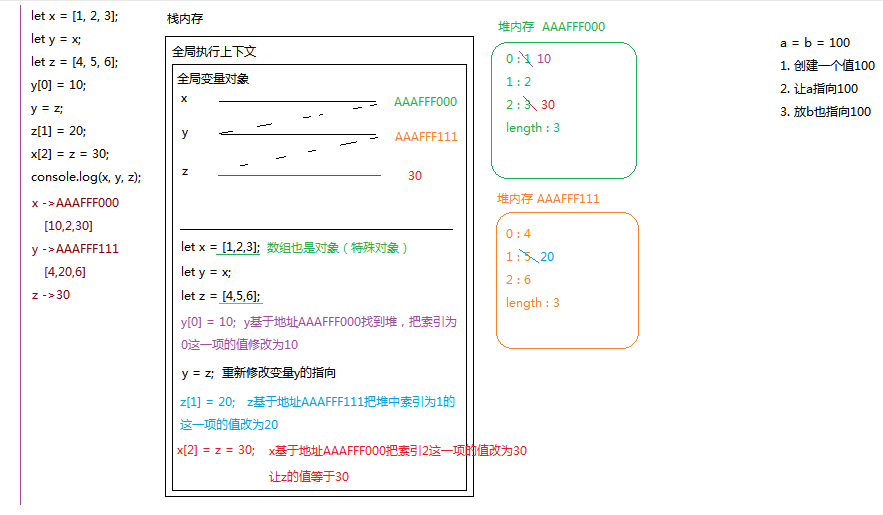Click the green address 'AAAFFF000' beside variable x
Screen dimensions: 883x515
tap(425, 102)
